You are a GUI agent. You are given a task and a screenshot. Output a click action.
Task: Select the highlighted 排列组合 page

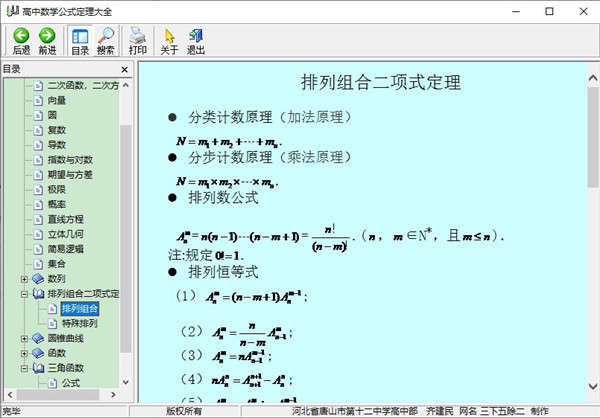(80, 309)
